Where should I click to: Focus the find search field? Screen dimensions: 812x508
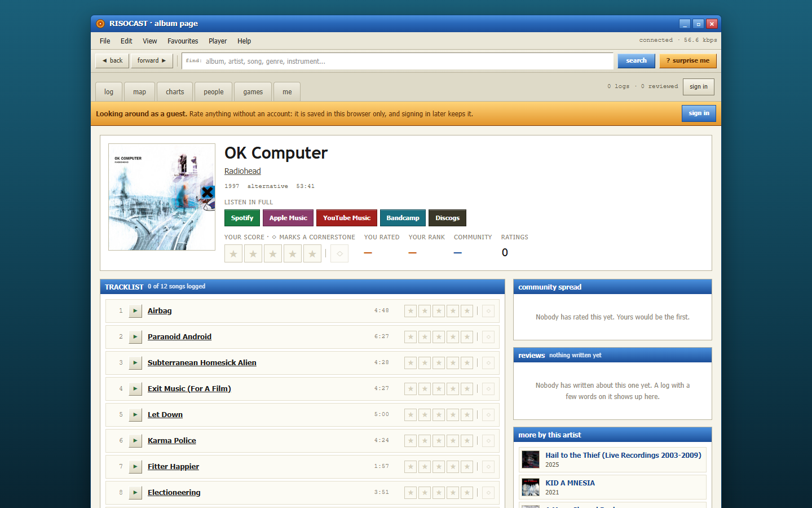coord(398,61)
